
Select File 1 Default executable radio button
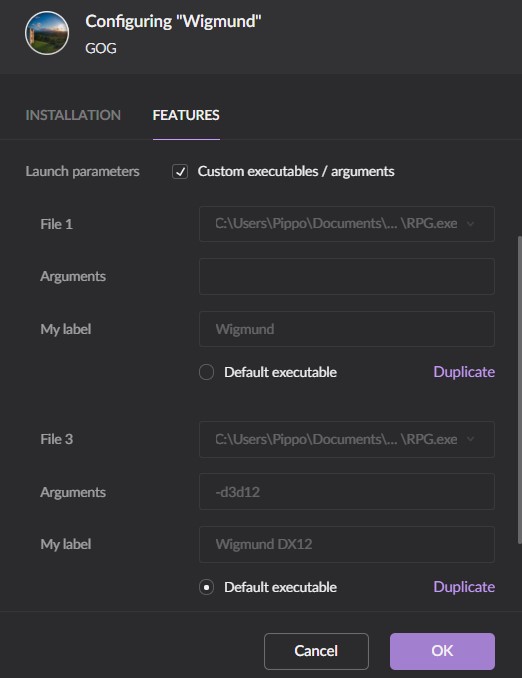click(x=206, y=372)
